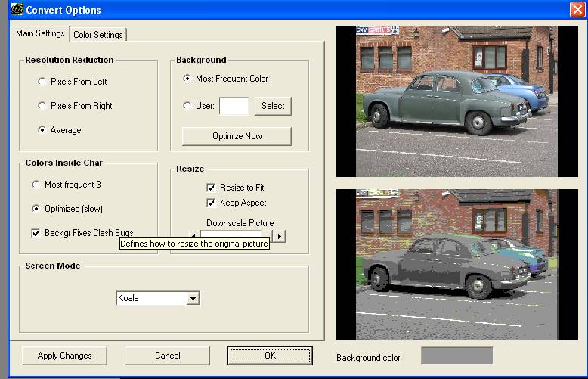Click the Background color swatch

[x=456, y=356]
